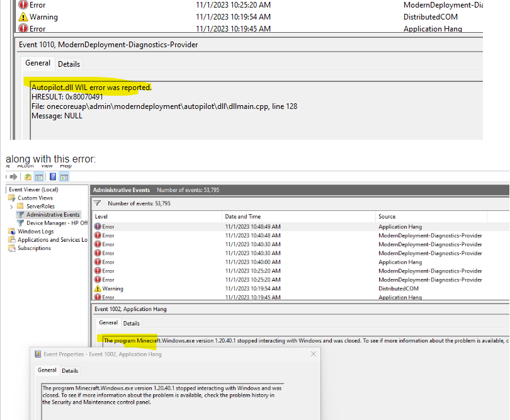The height and width of the screenshot is (420, 510).
Task: Switch to Details tab in Event 1010 pane
Action: click(x=69, y=64)
